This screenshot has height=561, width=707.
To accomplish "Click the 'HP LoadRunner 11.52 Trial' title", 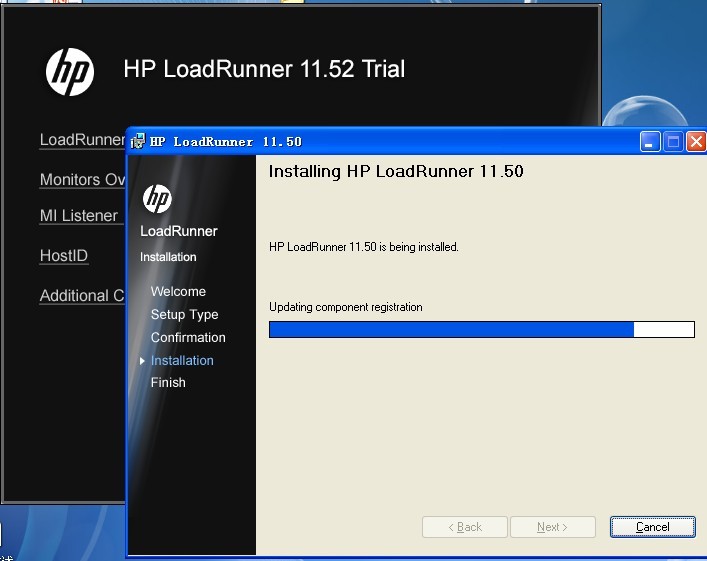I will tap(264, 69).
